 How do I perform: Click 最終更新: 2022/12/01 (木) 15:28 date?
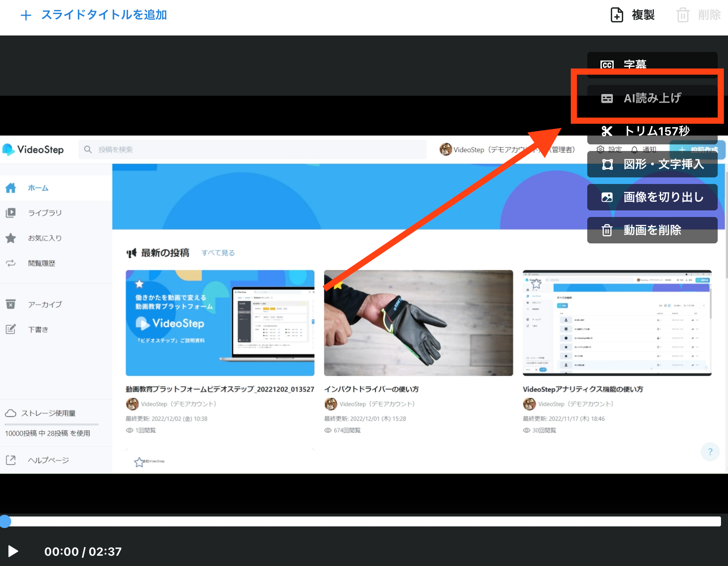point(365,419)
